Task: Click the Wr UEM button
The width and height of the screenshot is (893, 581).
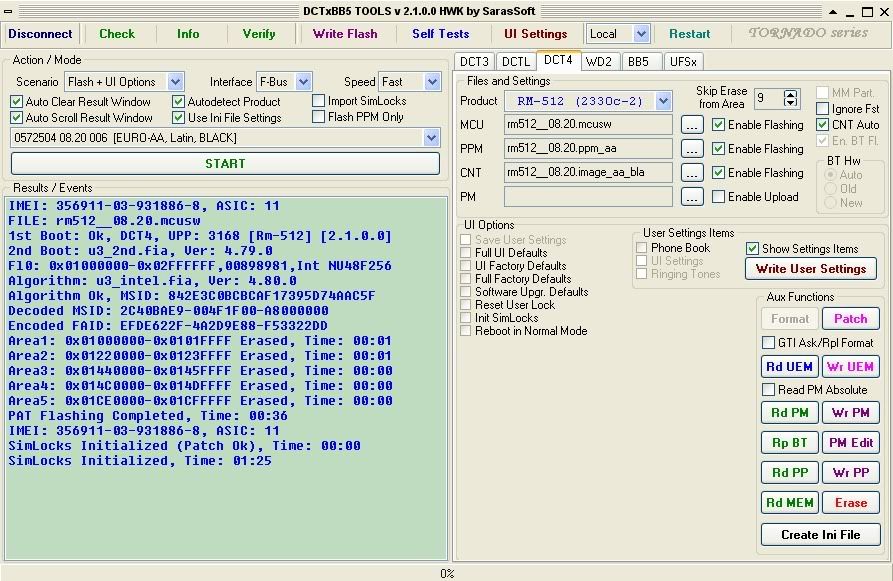Action: [x=850, y=367]
